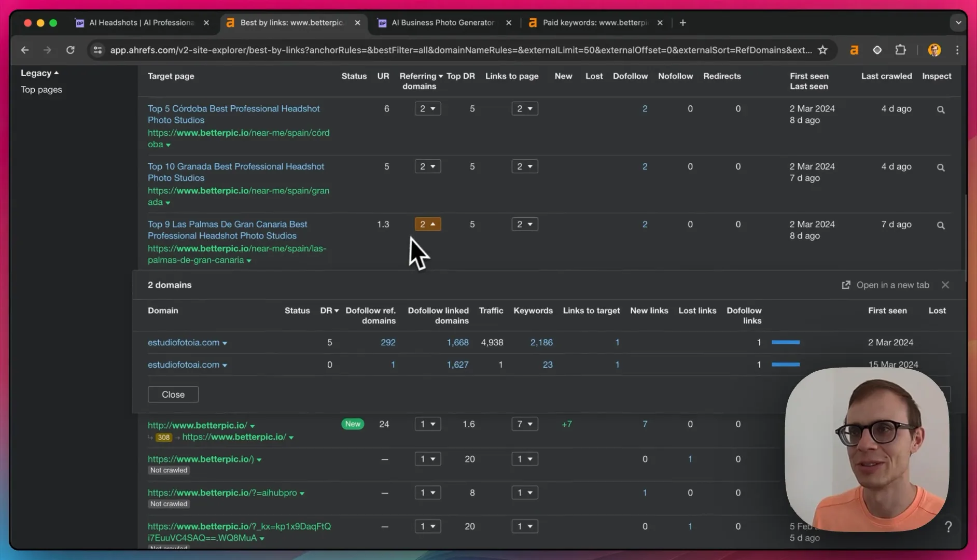Image resolution: width=977 pixels, height=560 pixels.
Task: Open a new browser tab
Action: pyautogui.click(x=683, y=23)
